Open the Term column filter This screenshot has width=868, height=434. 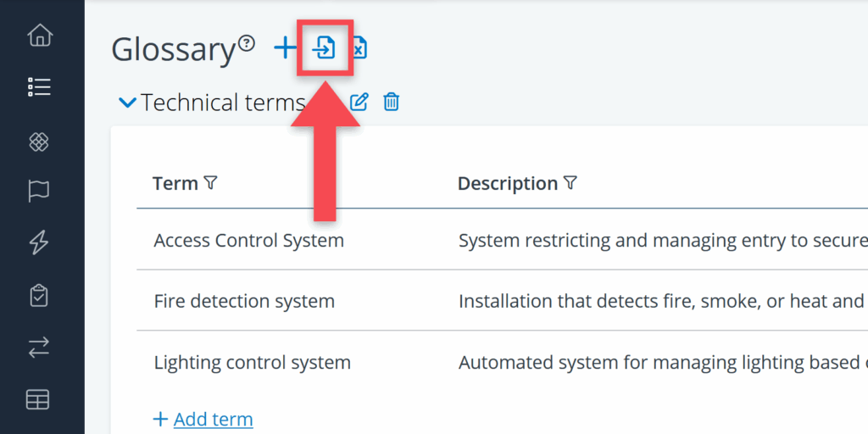[211, 183]
